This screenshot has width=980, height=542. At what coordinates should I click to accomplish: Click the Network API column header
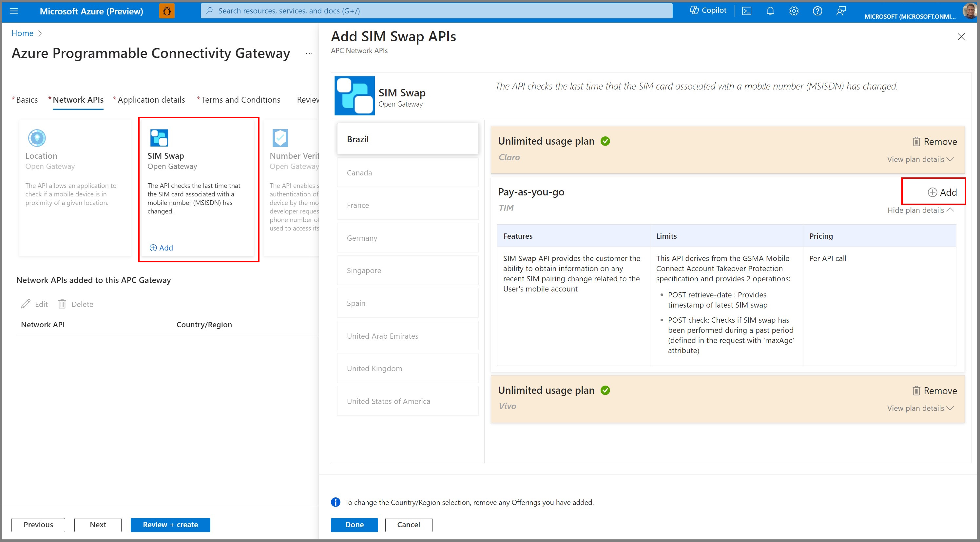(x=43, y=325)
